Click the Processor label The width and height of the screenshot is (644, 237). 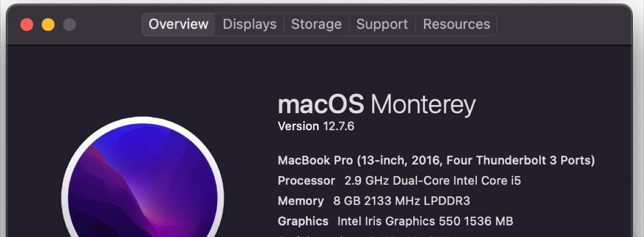306,181
